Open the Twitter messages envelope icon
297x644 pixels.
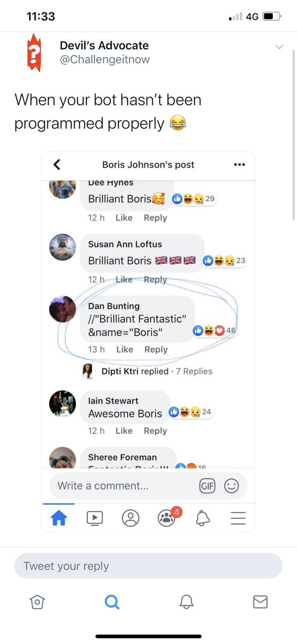tap(260, 603)
